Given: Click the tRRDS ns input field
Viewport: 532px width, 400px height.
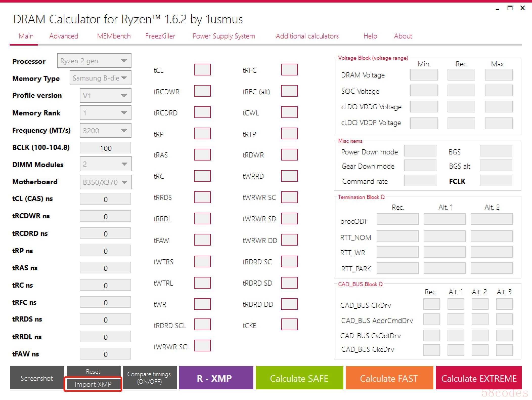Looking at the screenshot, I should click(105, 319).
